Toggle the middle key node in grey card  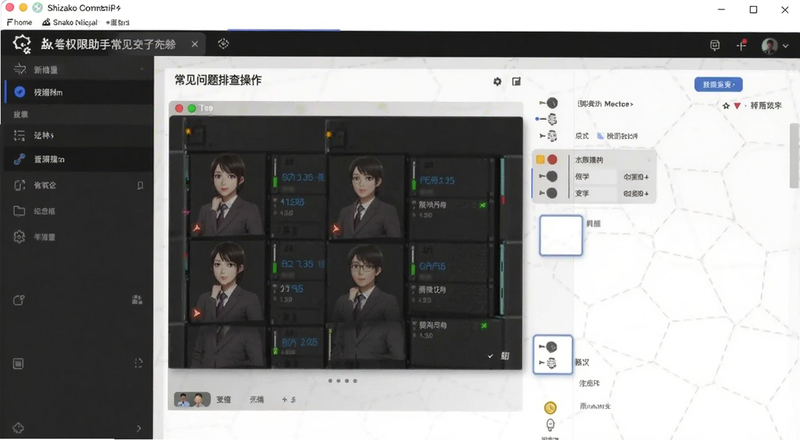549,177
